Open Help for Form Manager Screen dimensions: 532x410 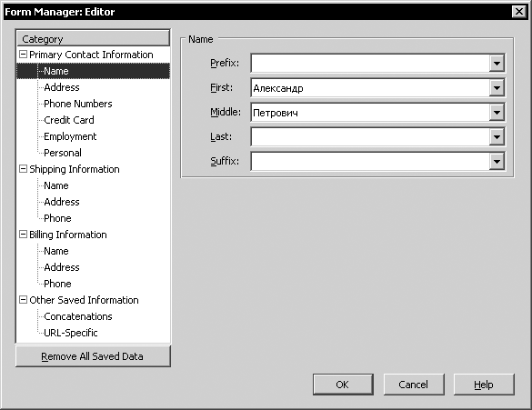pos(484,385)
